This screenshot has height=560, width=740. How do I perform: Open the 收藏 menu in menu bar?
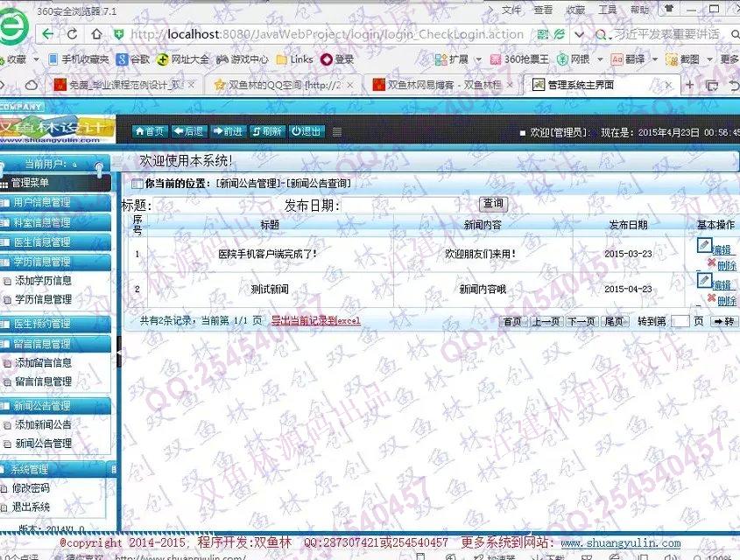pyautogui.click(x=575, y=10)
